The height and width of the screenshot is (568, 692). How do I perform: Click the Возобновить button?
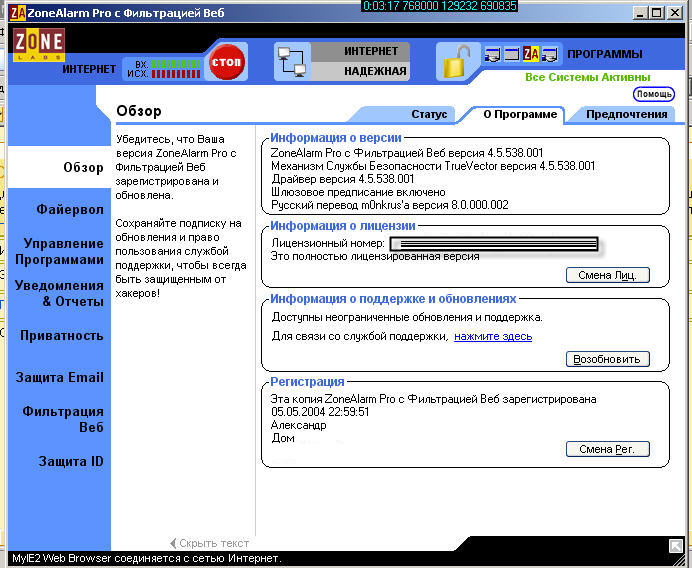(608, 359)
